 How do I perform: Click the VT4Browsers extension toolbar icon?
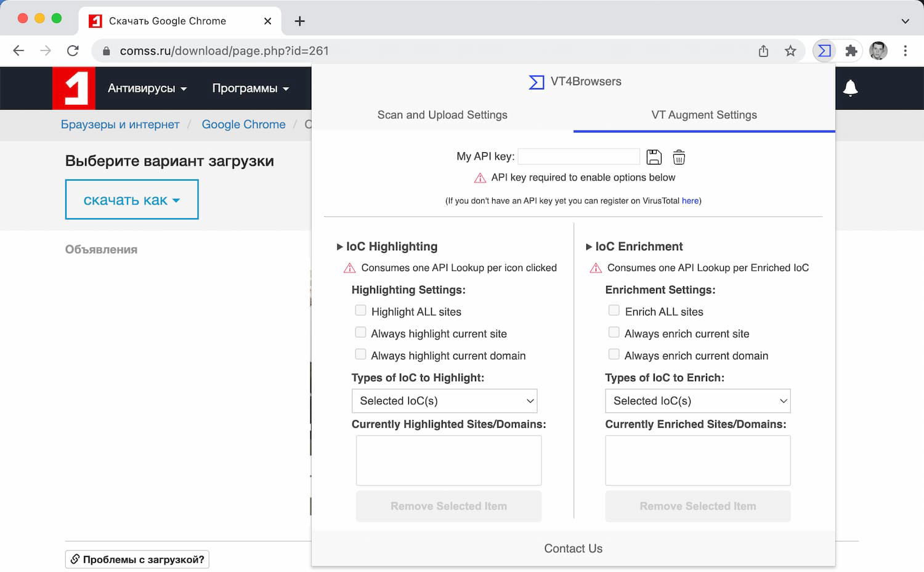point(824,51)
